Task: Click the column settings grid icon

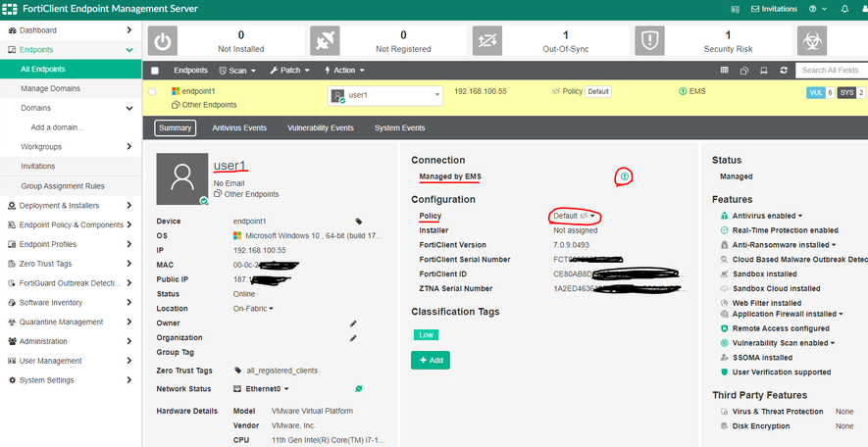Action: 724,71
